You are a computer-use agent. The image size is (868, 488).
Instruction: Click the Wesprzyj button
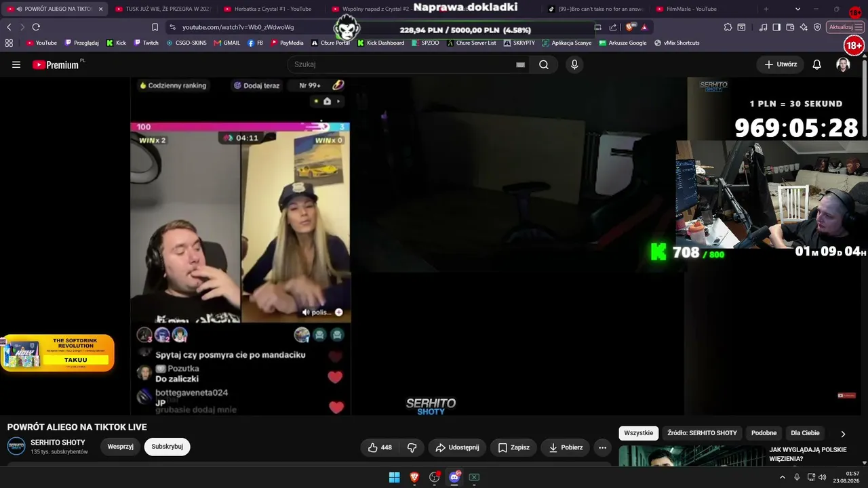coord(120,447)
